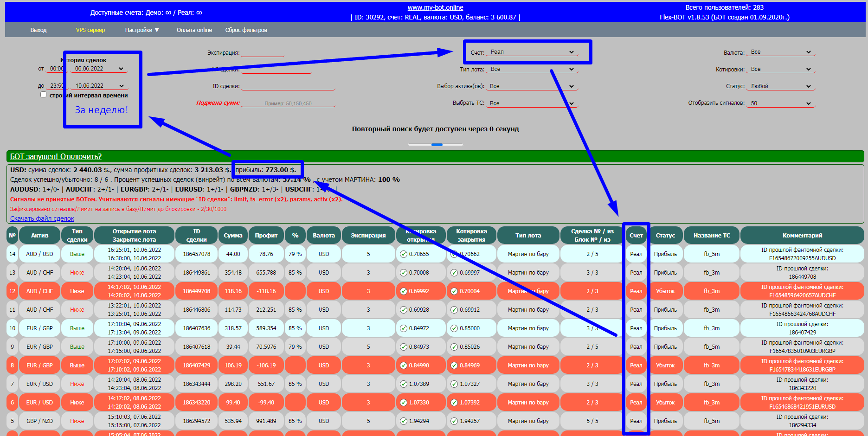The image size is (868, 436).
Task: Open the www.my-bot.online link
Action: 435,7
